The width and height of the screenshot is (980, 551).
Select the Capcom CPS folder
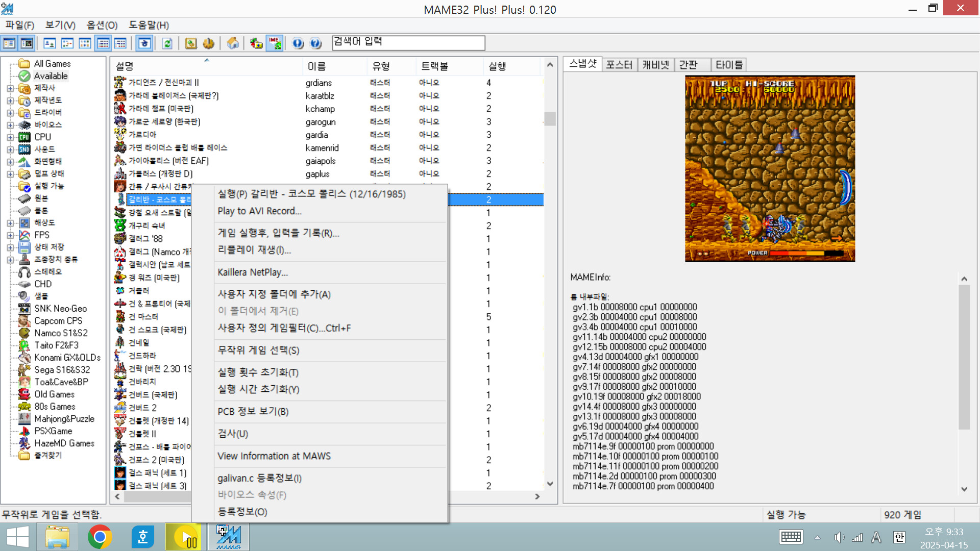(x=58, y=321)
